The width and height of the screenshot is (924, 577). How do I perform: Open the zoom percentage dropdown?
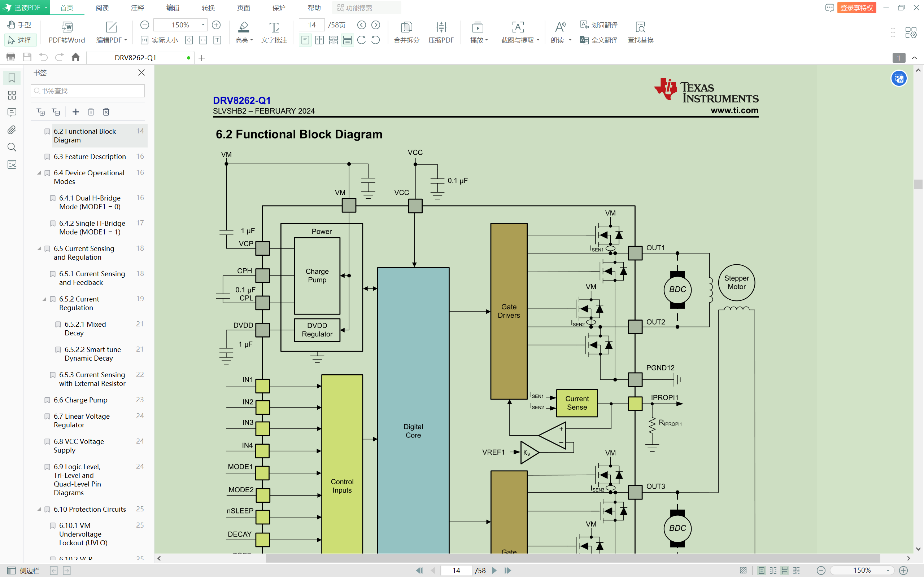click(203, 25)
